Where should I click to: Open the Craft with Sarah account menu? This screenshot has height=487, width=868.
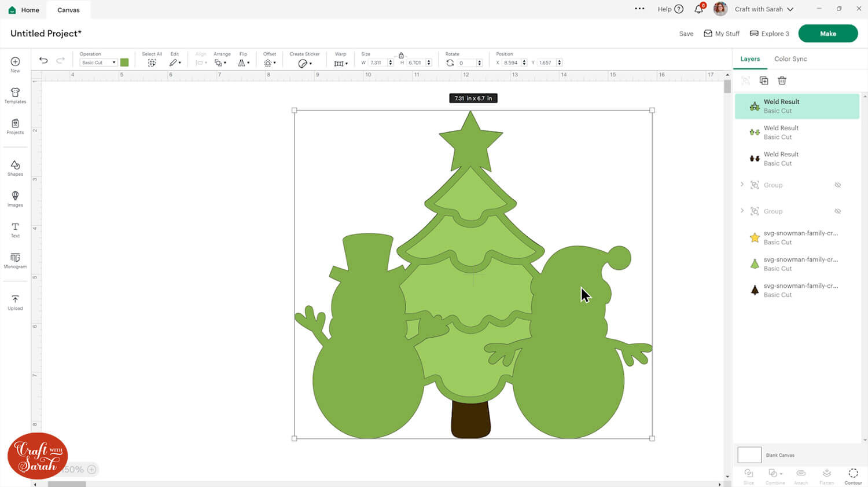764,9
